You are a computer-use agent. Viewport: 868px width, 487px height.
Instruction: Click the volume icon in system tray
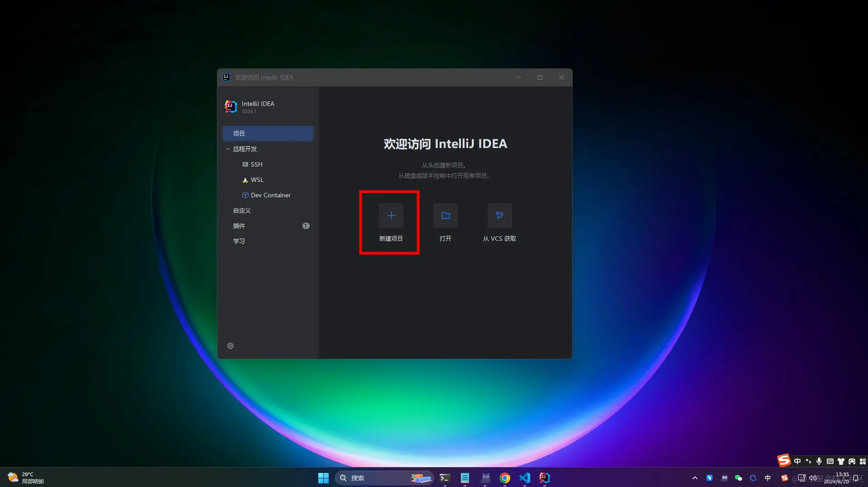point(813,478)
